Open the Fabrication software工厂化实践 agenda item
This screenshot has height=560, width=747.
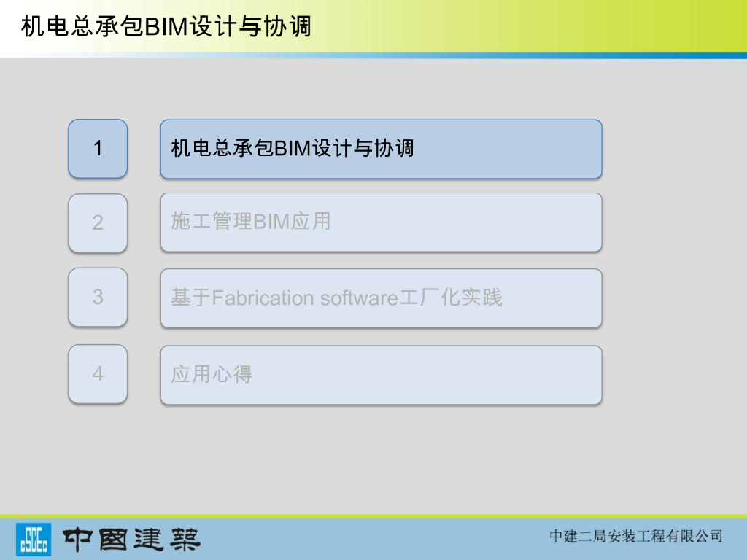(x=381, y=297)
